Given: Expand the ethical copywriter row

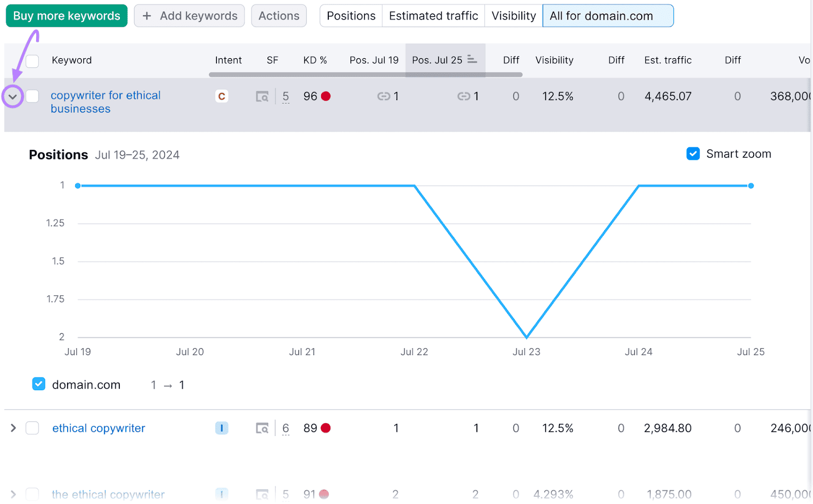Looking at the screenshot, I should coord(13,428).
